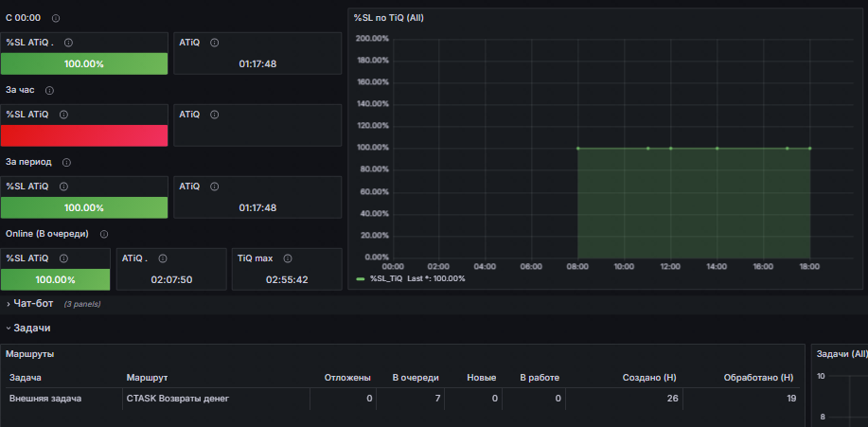Click info icon next to С 00:00

(55, 18)
